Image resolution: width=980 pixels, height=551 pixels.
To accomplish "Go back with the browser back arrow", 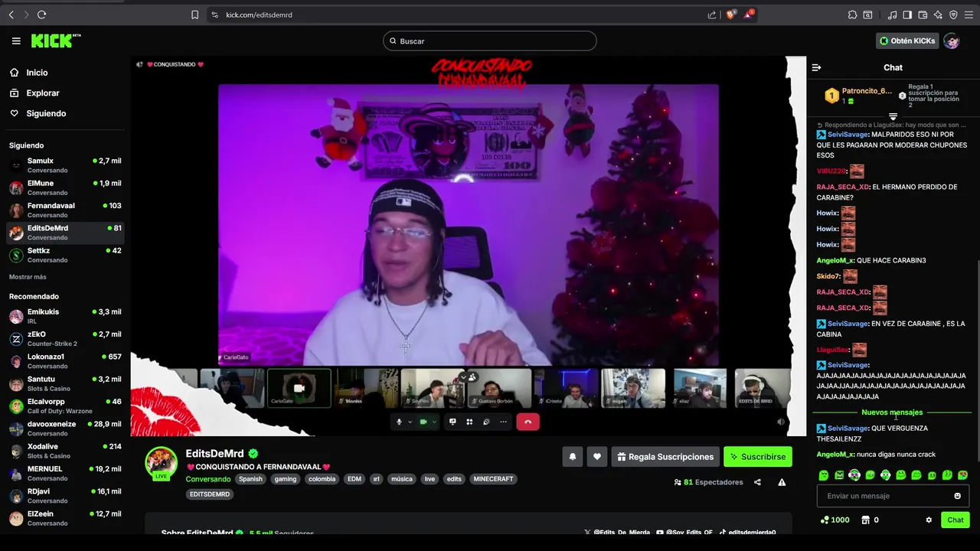I will coord(11,15).
